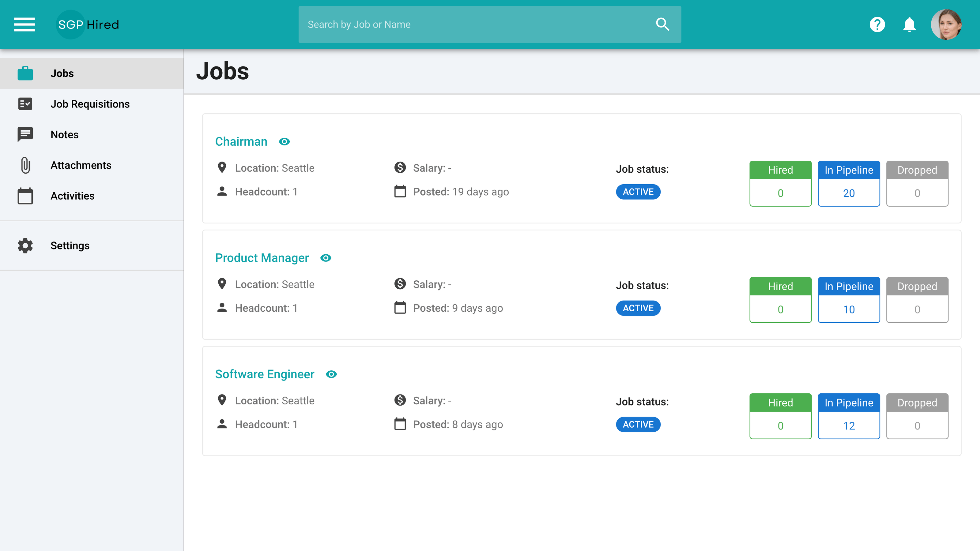Click the Activities calendar icon

point(25,196)
